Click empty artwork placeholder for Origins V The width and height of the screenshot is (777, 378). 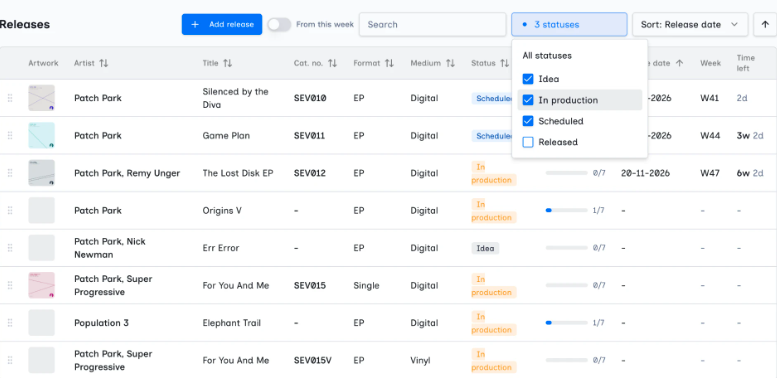point(42,211)
